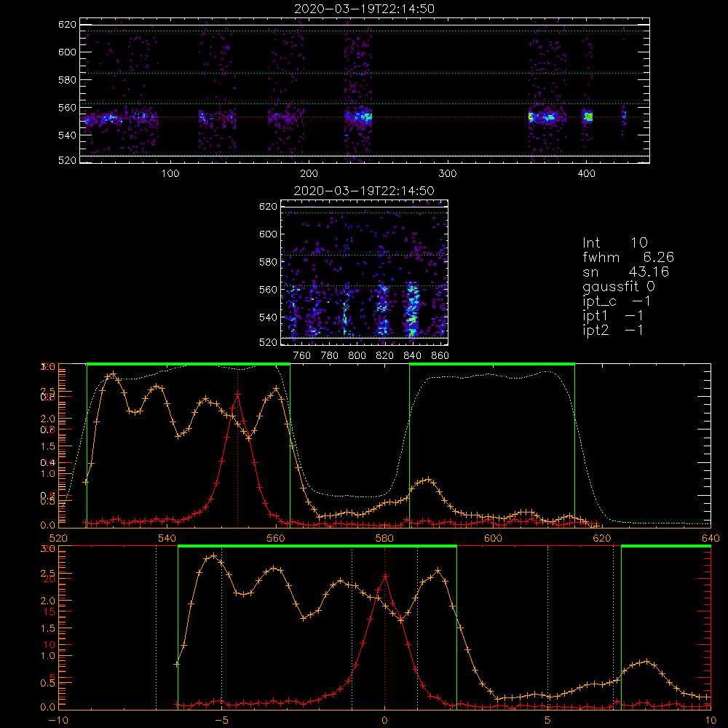
Task: Click the bright blob near x=400 in top spectrogram
Action: (x=587, y=116)
